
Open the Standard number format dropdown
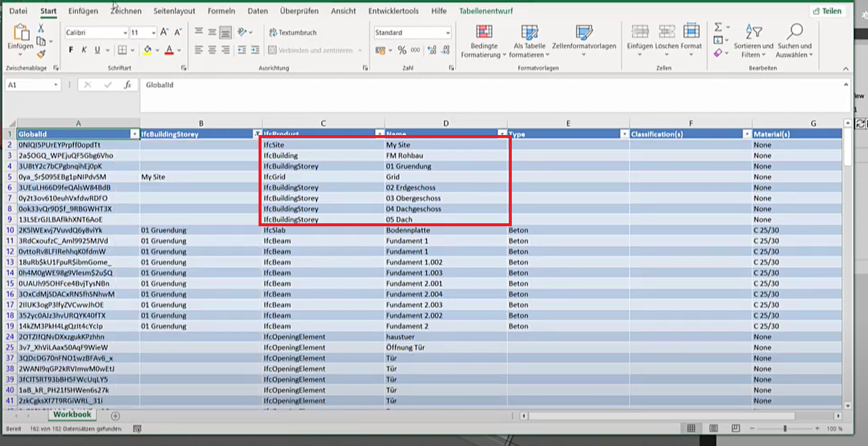448,33
